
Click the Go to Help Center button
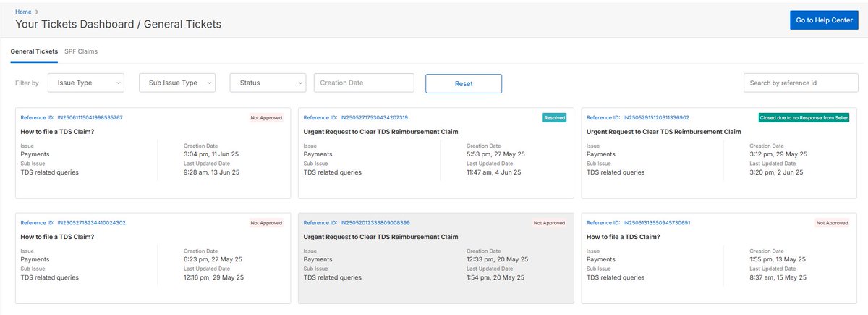[x=824, y=20]
